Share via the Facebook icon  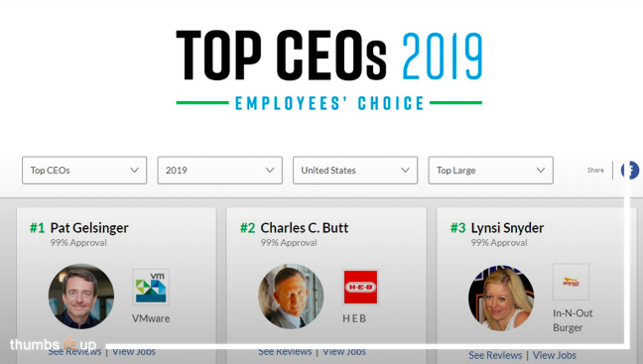tap(630, 171)
